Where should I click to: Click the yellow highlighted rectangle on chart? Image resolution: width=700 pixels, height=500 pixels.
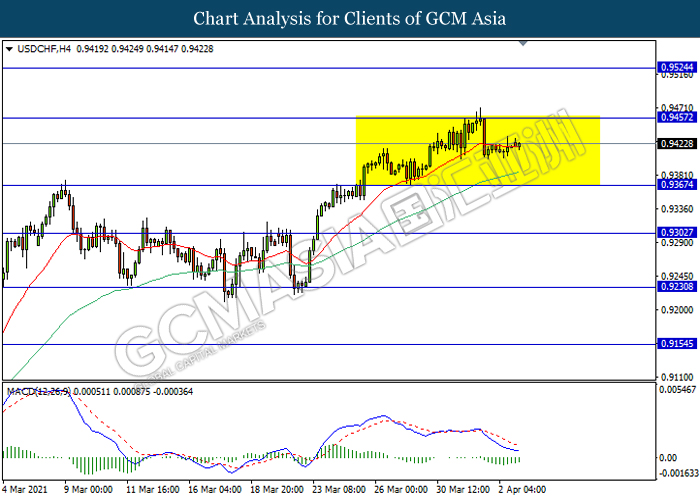pos(478,151)
